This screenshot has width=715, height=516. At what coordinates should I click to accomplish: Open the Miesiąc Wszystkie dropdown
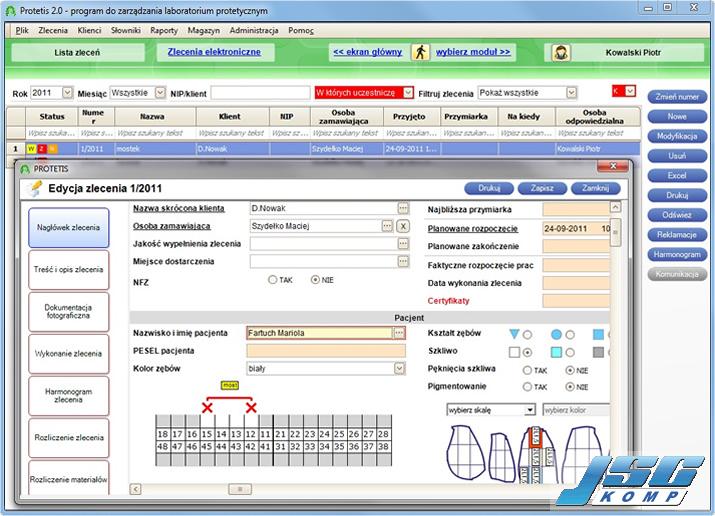coord(160,93)
